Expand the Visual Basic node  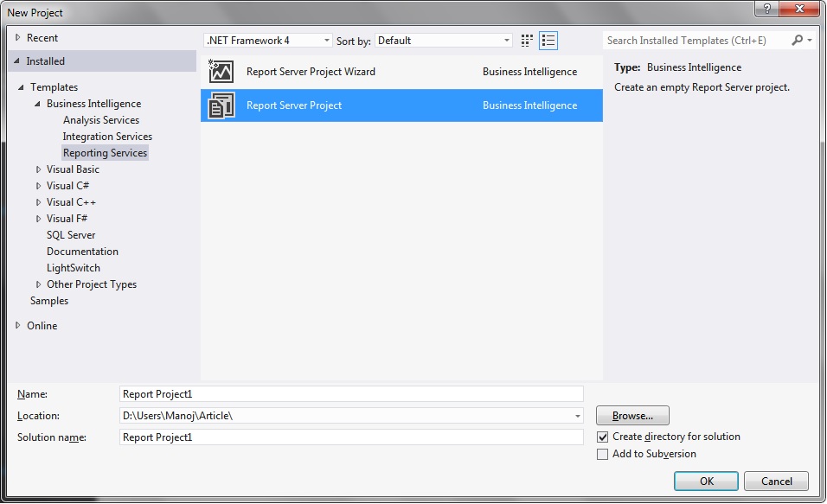click(38, 169)
